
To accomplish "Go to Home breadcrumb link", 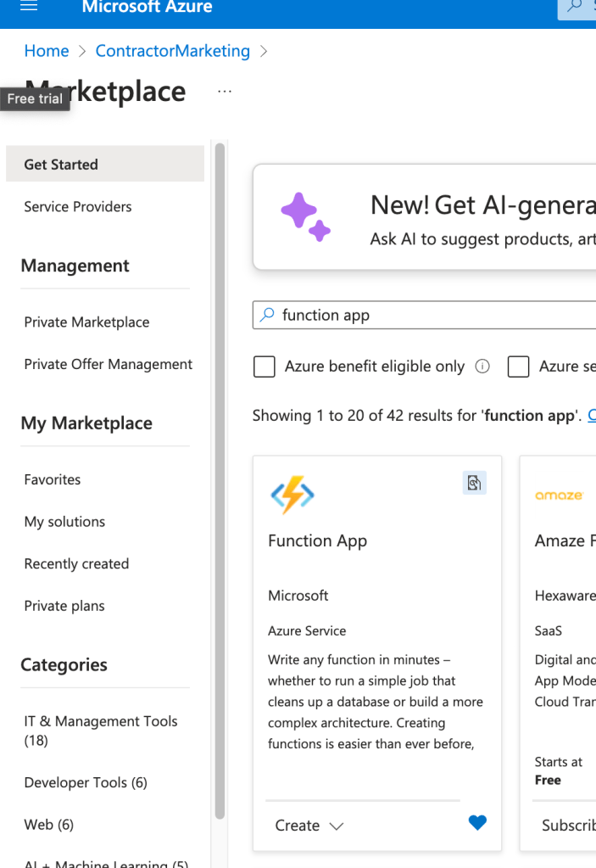I will pyautogui.click(x=47, y=51).
